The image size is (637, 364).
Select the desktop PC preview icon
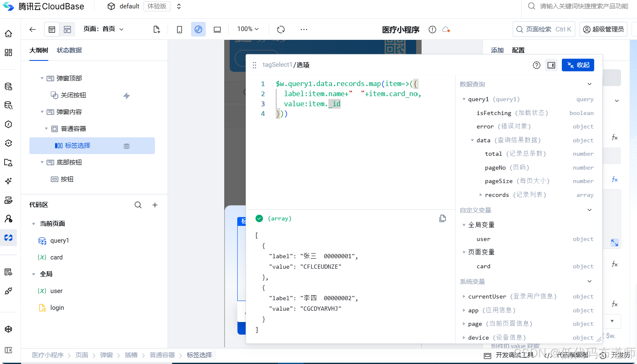click(217, 29)
